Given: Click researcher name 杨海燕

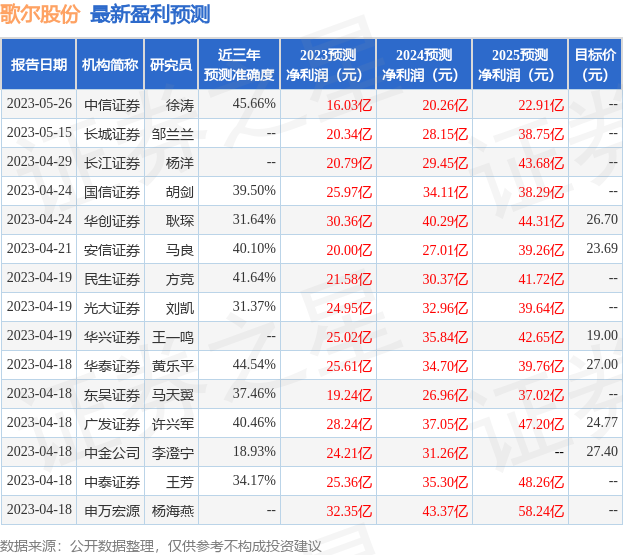Looking at the screenshot, I should 172,511.
